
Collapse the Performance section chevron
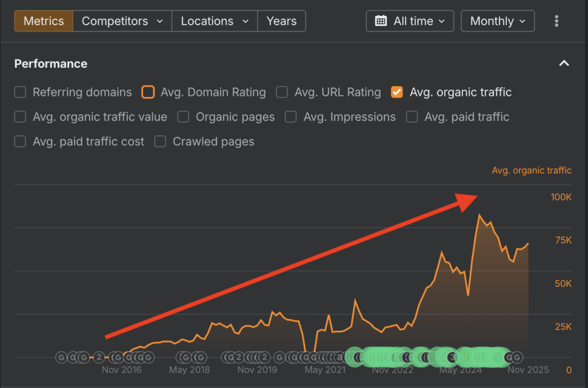pyautogui.click(x=564, y=63)
